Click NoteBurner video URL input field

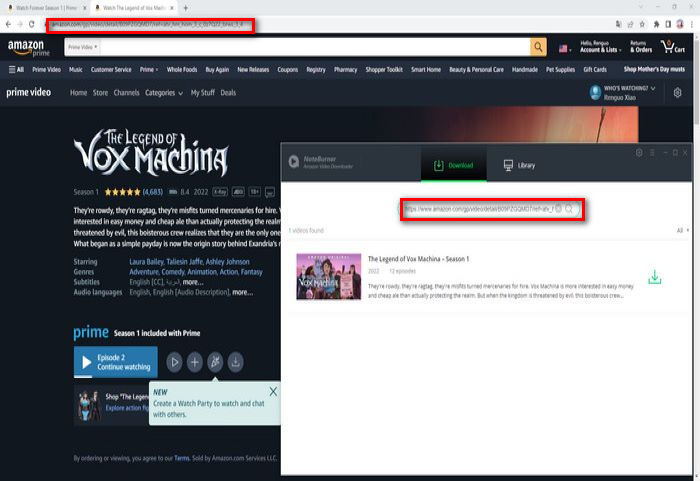479,209
